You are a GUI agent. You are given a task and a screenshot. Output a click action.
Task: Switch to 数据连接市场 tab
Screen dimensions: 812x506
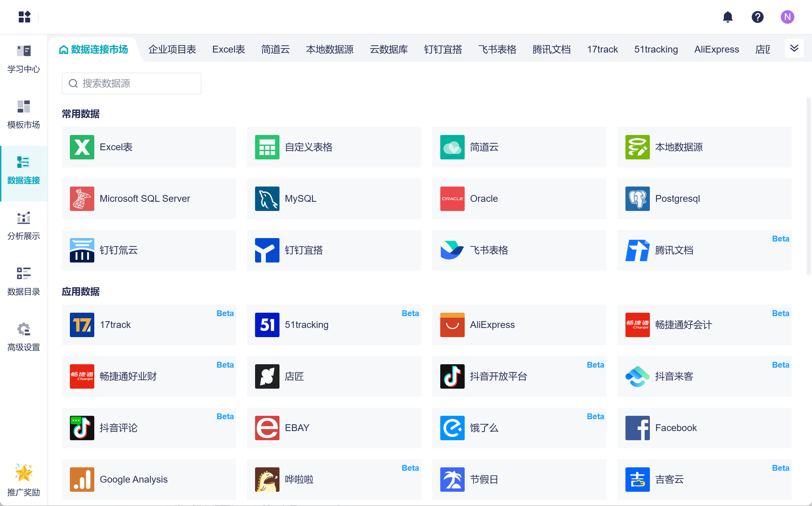[94, 50]
